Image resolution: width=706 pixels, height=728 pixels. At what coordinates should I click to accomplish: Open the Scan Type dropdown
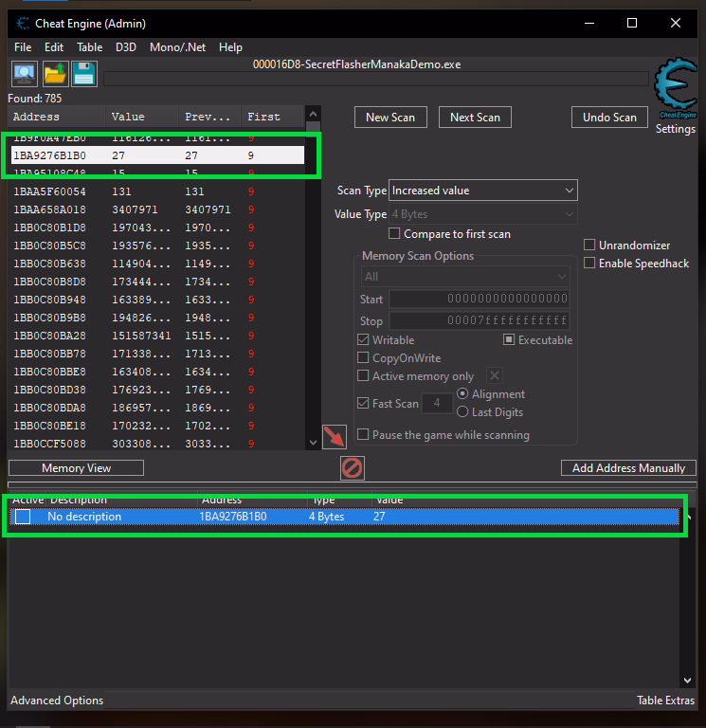(482, 191)
